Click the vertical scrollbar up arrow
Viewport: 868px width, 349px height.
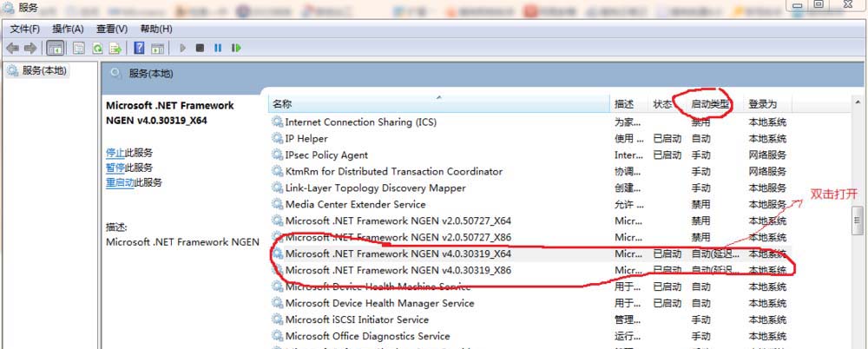(858, 102)
